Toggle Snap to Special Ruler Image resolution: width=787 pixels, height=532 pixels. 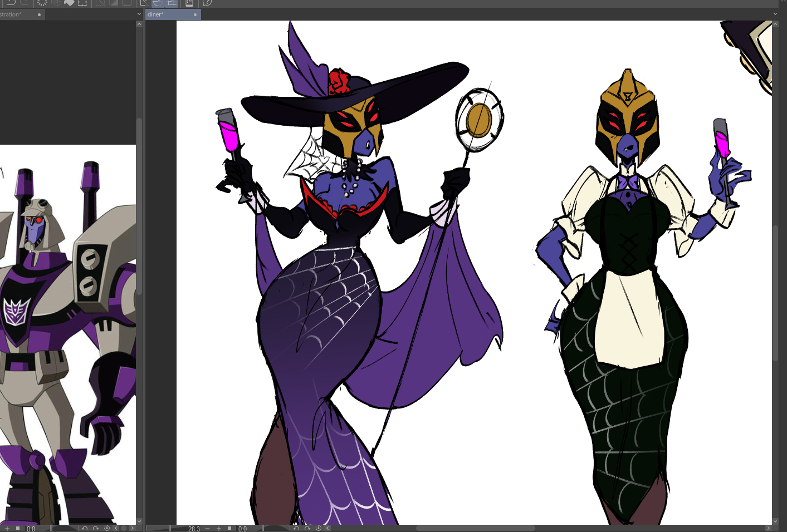158,2
